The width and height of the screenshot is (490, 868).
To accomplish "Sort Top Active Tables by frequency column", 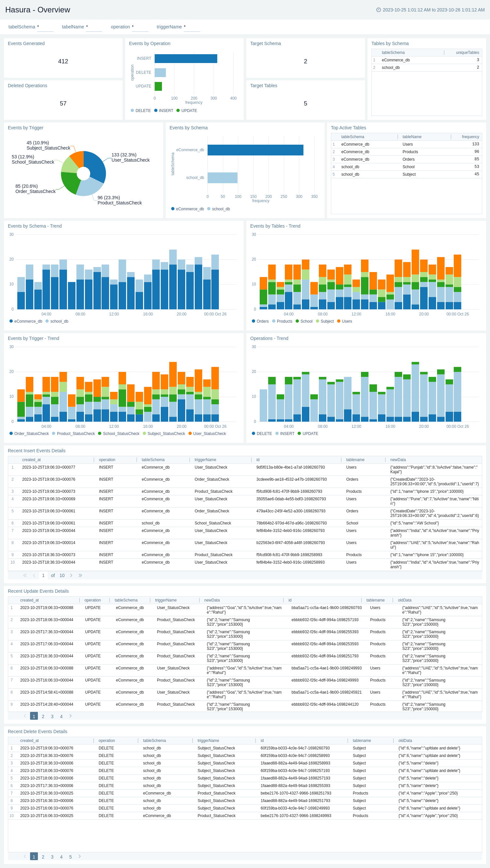I will [470, 137].
